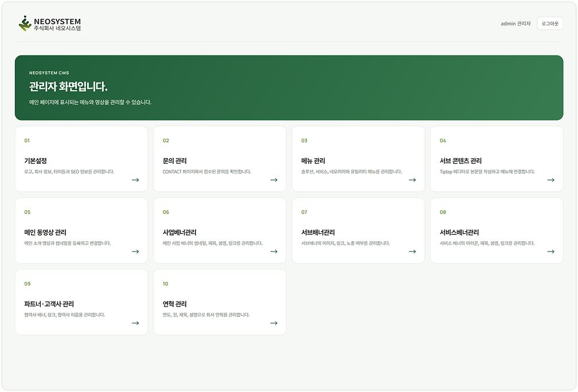Click the arrow on 서브 콘텐츠 관리 card
This screenshot has width=578, height=392.
[x=550, y=180]
